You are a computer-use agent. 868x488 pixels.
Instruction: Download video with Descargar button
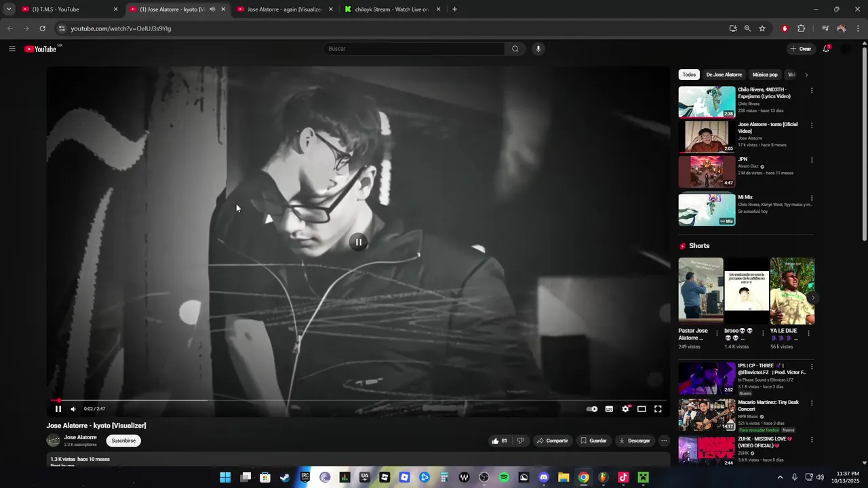point(635,441)
